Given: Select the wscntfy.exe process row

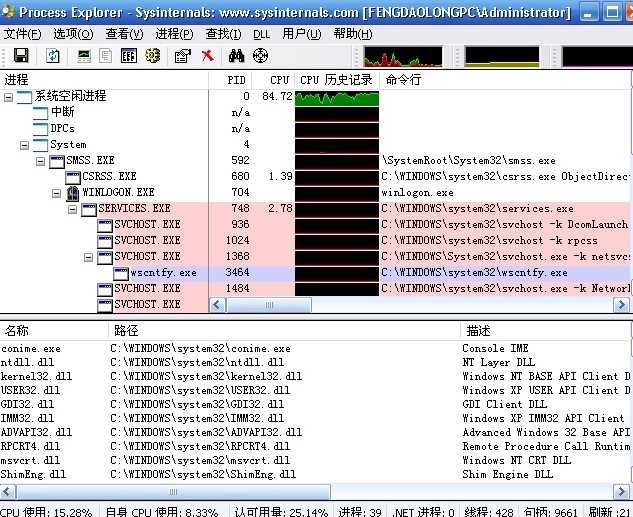Looking at the screenshot, I should point(315,273).
